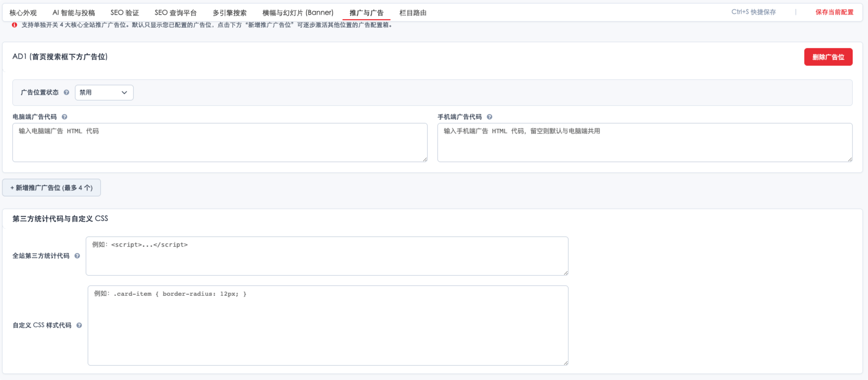The height and width of the screenshot is (380, 868).
Task: Click help icon beside 电脑端广告代码
Action: [x=65, y=117]
